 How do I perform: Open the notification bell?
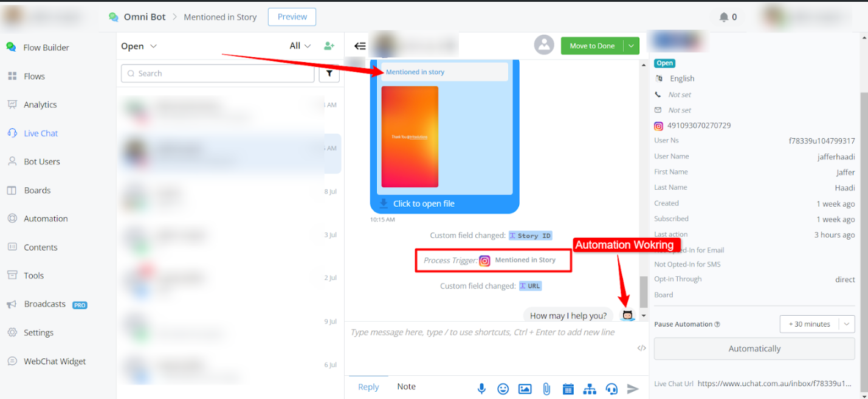[724, 17]
